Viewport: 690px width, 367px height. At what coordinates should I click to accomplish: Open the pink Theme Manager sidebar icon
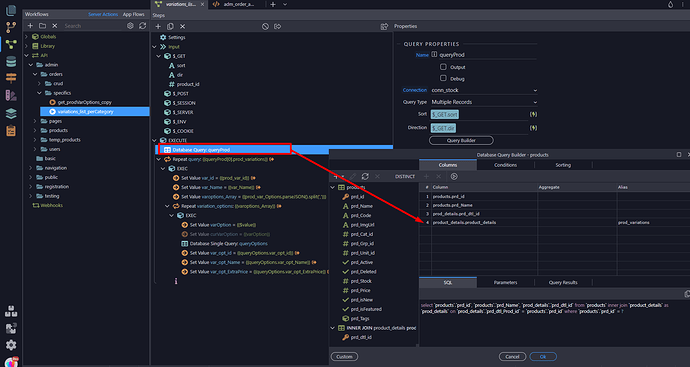11,95
